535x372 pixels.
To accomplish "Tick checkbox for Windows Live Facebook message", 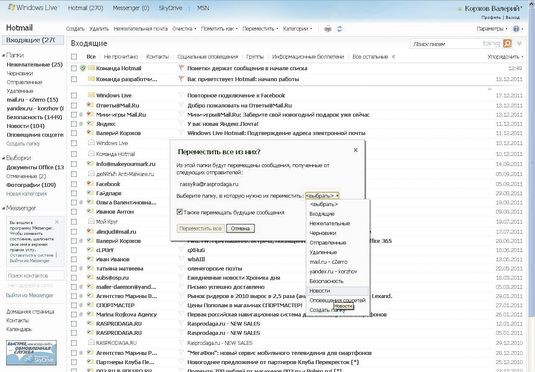I will tap(74, 96).
